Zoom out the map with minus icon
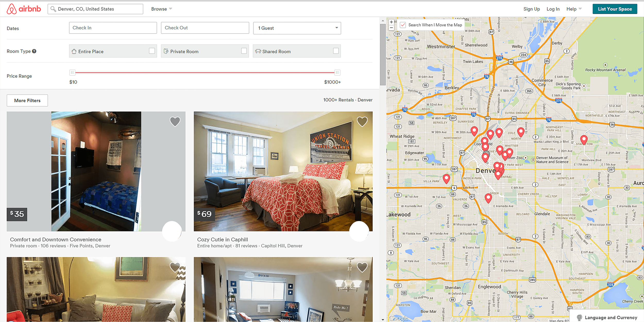Viewport: 644px width, 322px height. pos(391,28)
